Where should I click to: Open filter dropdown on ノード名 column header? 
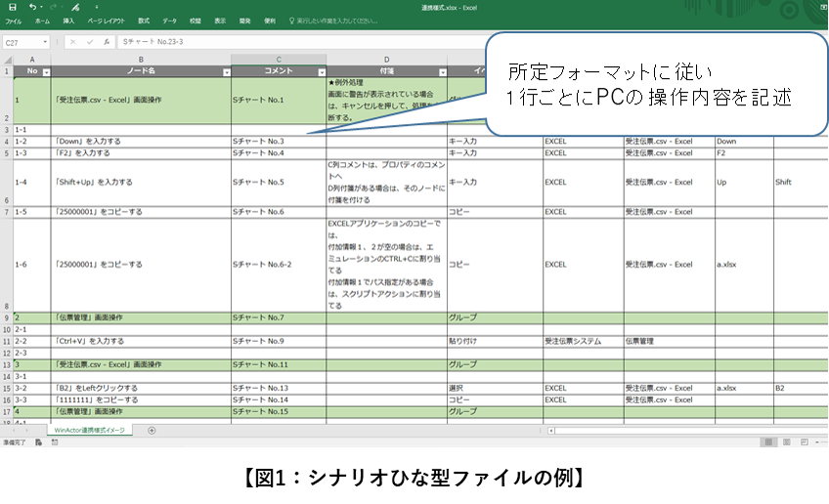(226, 72)
